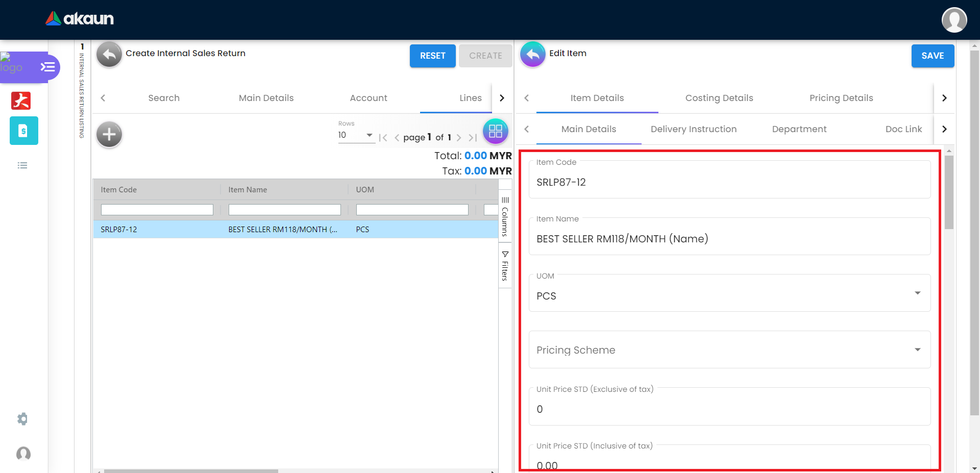The width and height of the screenshot is (980, 473).
Task: Click the SAVE button
Action: click(x=932, y=56)
